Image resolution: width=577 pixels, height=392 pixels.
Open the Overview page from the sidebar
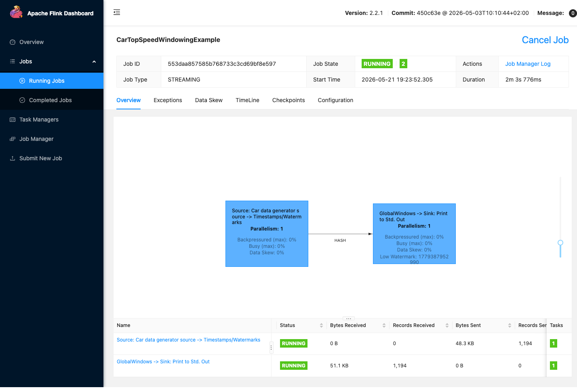52,42
